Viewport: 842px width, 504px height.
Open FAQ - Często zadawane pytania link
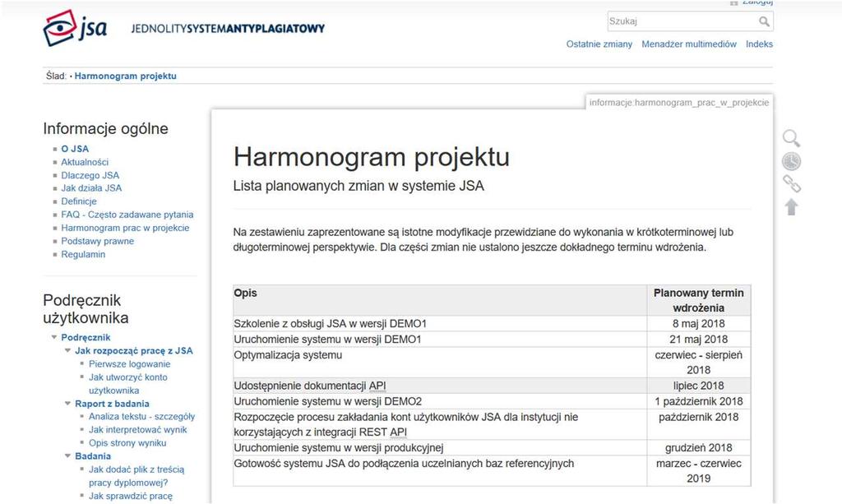127,214
